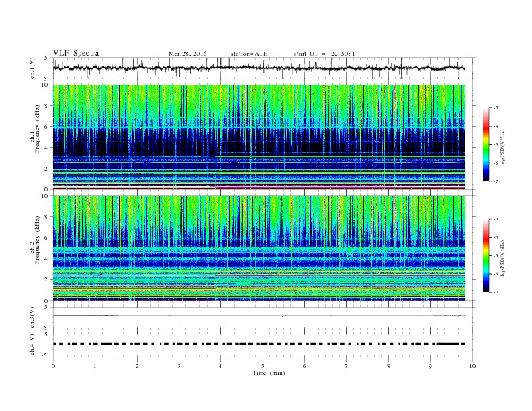This screenshot has height=411, width=532.
Task: Click the 'VLF Spectra' title text
Action: [x=76, y=53]
